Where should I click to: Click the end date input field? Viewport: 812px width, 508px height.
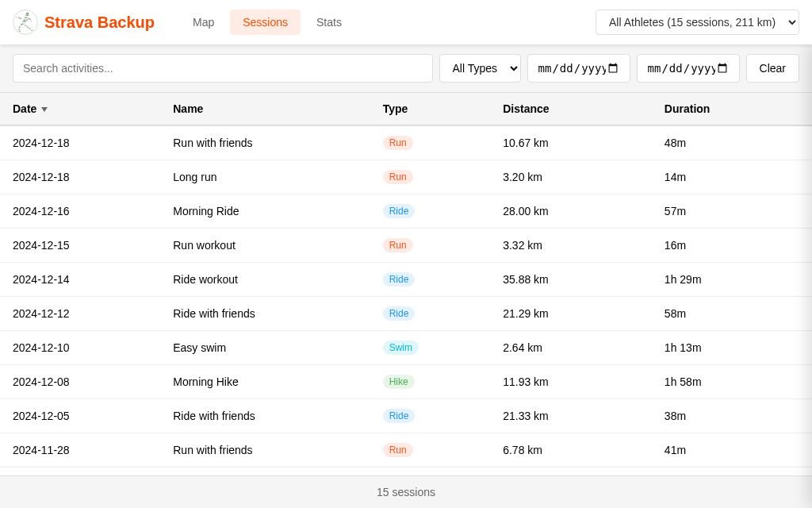point(688,68)
